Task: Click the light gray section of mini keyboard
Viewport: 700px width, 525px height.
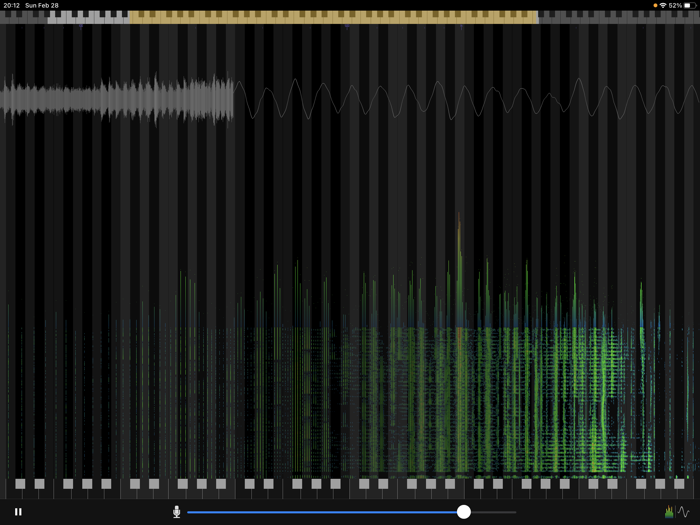Action: pyautogui.click(x=88, y=17)
